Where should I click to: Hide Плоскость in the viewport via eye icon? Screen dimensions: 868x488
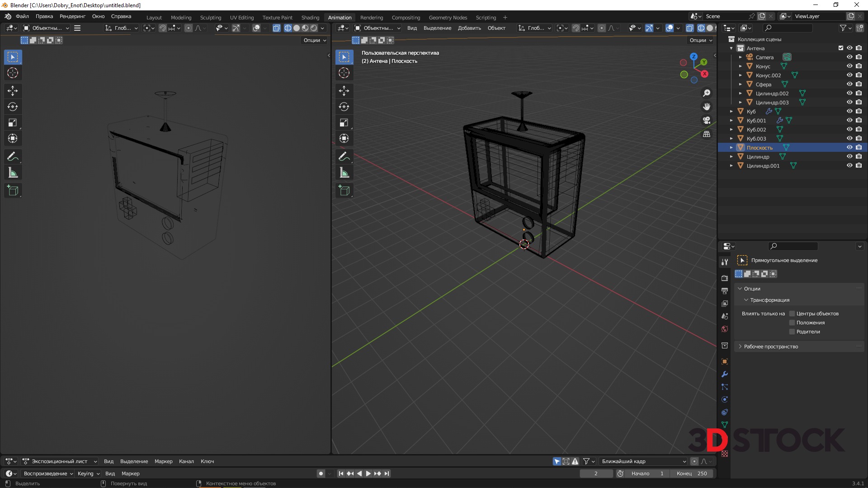(849, 147)
